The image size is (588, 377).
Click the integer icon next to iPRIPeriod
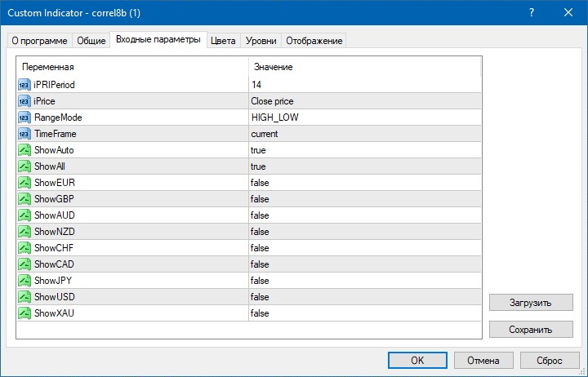[x=24, y=85]
